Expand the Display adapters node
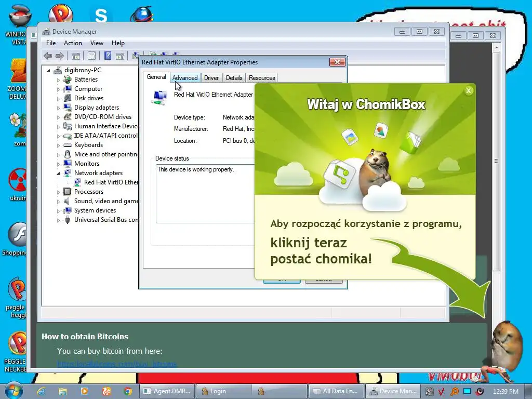Screen dimensions: 532x399 click(x=58, y=108)
